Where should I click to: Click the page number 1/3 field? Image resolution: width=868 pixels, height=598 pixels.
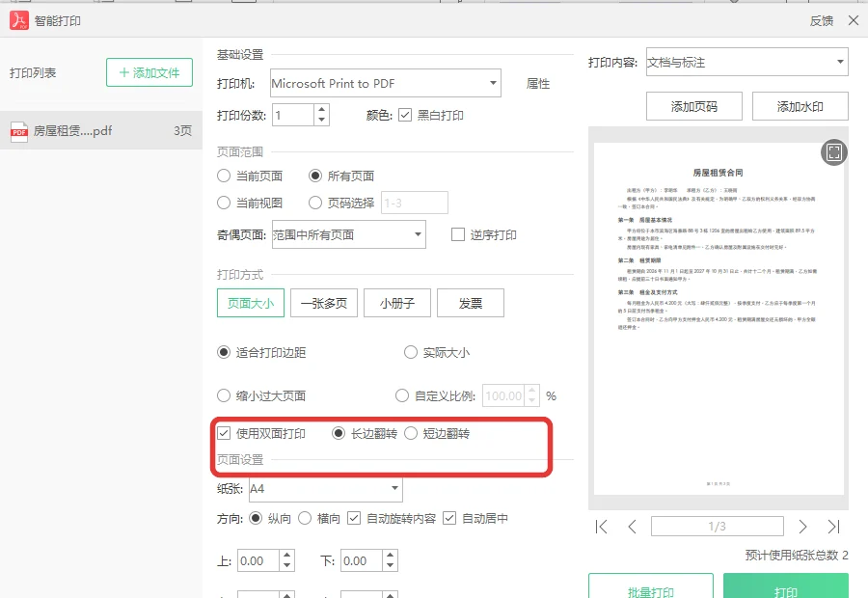click(718, 527)
